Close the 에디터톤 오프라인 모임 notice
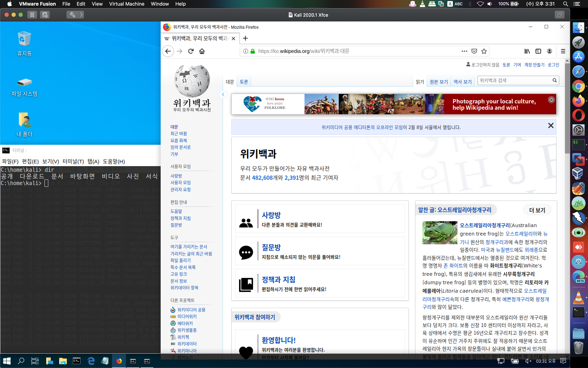The image size is (588, 368). point(551,126)
